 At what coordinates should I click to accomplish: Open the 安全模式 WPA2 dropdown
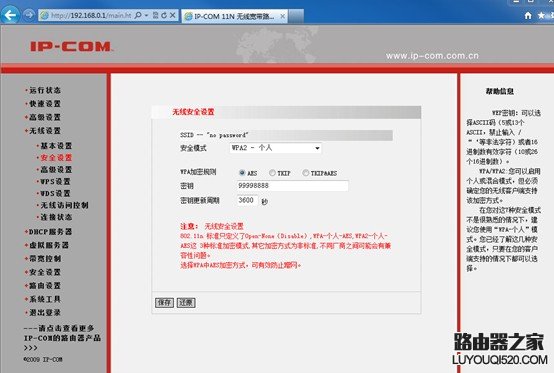coord(276,148)
